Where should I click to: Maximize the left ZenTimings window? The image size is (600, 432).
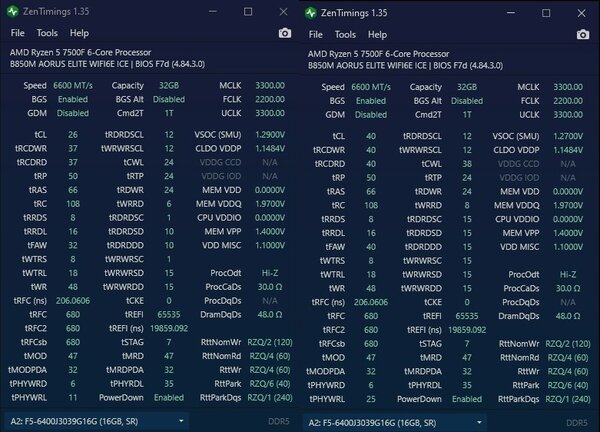248,11
